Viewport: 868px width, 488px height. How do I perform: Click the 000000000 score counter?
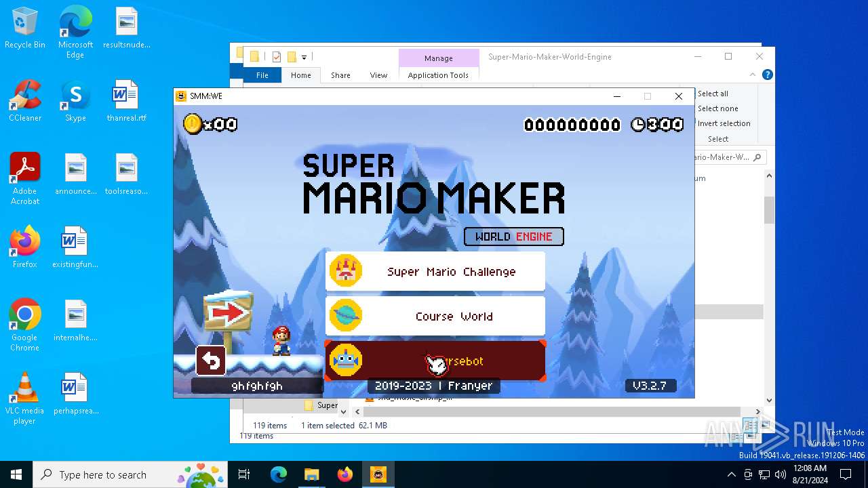(572, 125)
